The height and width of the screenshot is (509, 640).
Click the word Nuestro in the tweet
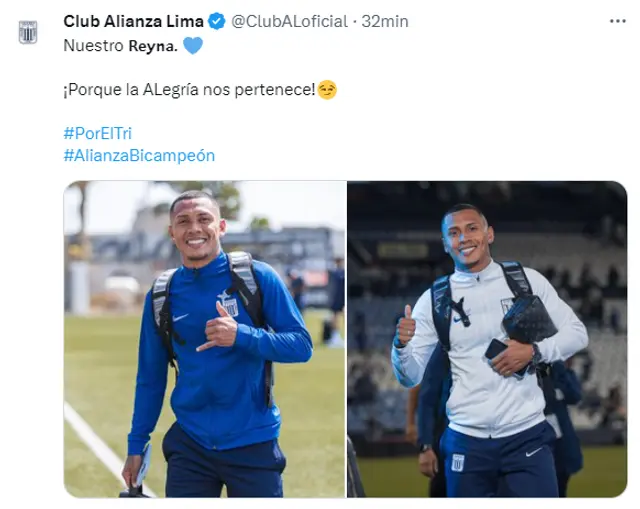pyautogui.click(x=93, y=46)
